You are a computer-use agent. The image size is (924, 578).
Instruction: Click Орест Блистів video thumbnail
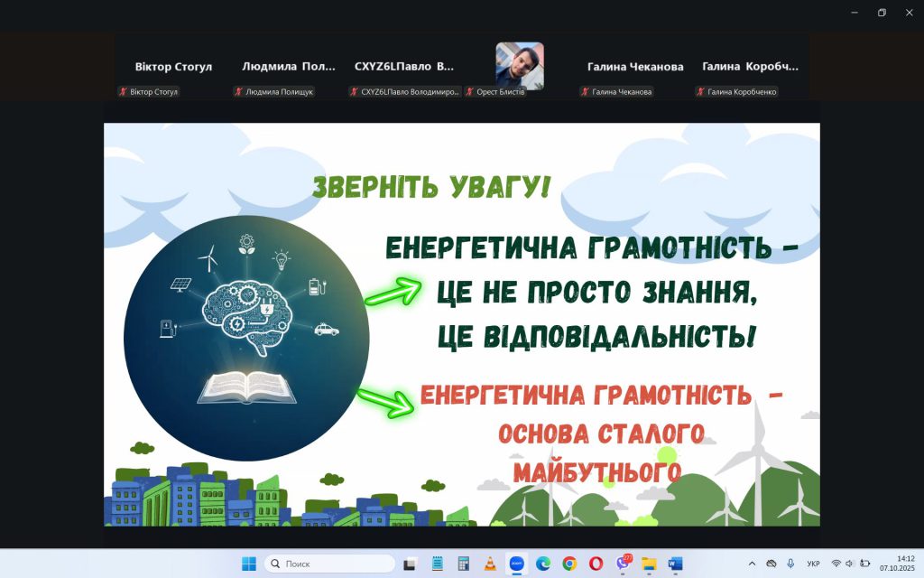pyautogui.click(x=519, y=65)
